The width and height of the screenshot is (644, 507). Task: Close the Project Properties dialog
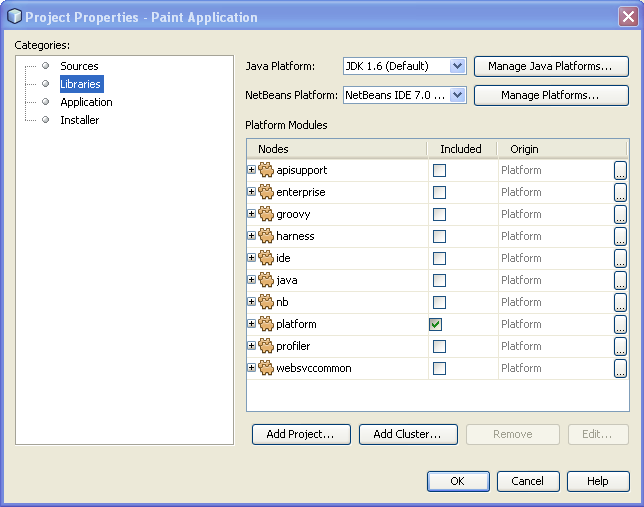click(626, 16)
